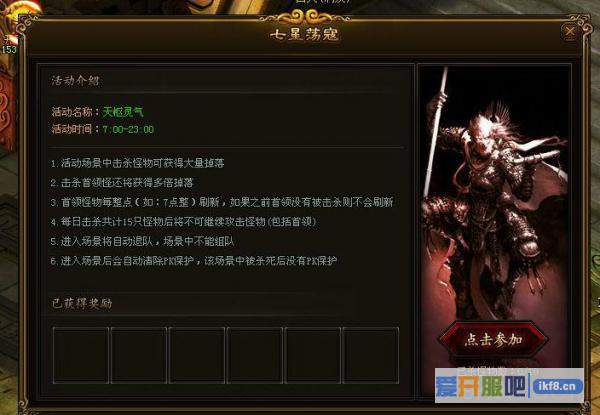
Task: Click the green 天枢灵气 activity name
Action: [123, 112]
